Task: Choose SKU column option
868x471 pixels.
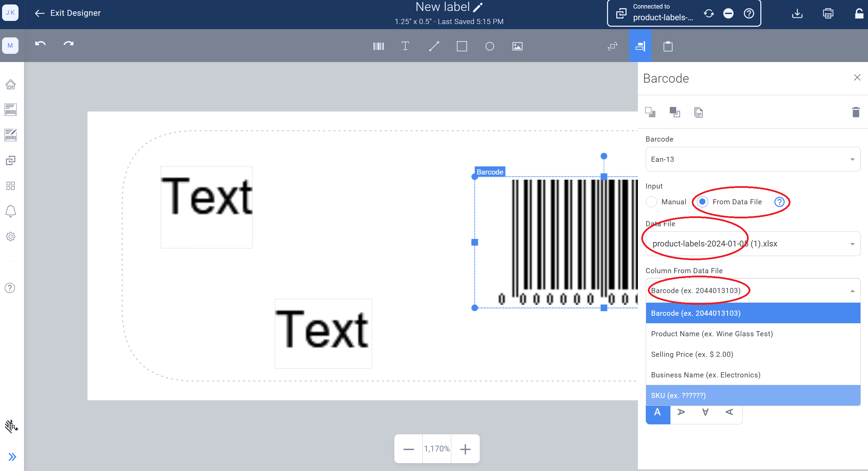Action: (753, 395)
